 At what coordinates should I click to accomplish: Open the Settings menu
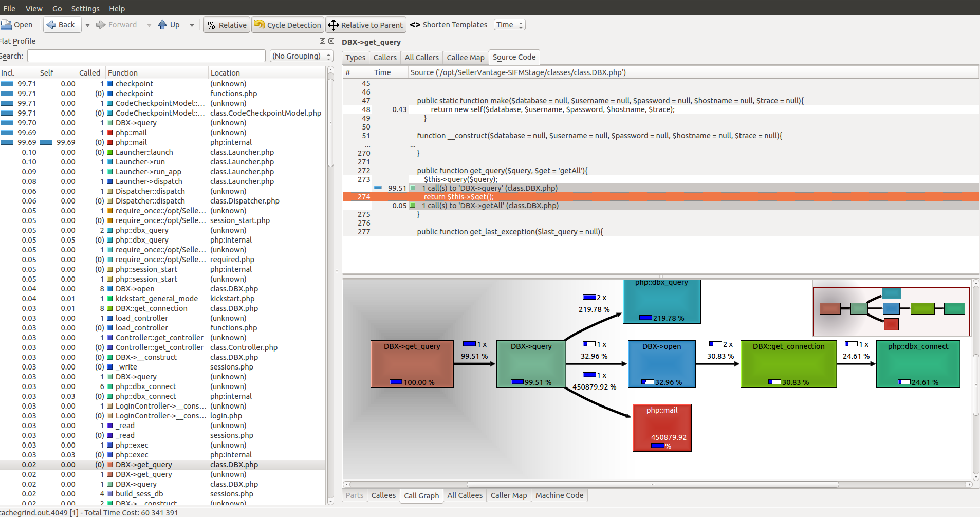85,9
